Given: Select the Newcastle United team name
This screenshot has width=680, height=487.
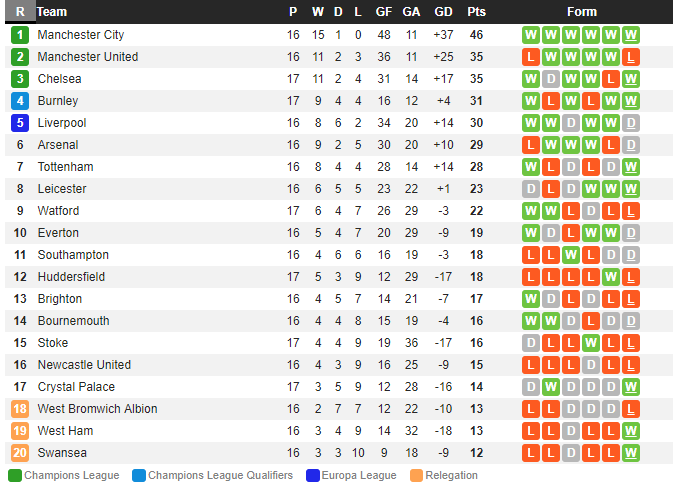Looking at the screenshot, I should point(84,365).
